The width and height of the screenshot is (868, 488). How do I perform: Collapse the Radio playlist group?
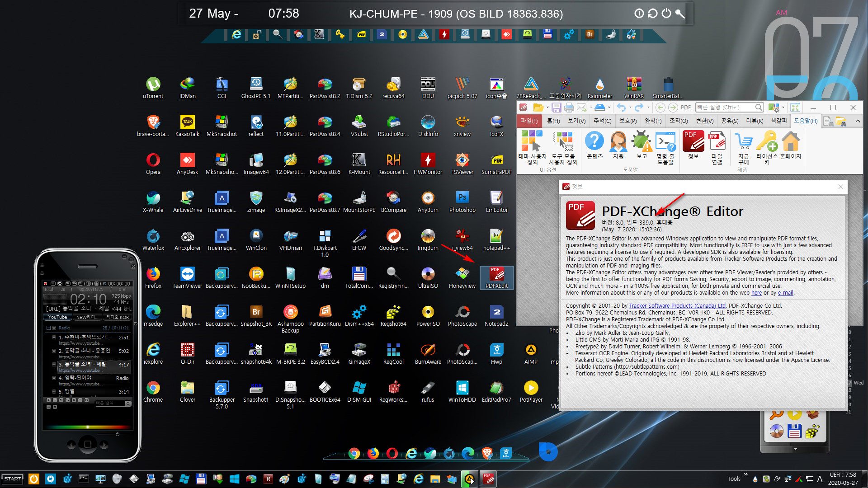[x=48, y=328]
